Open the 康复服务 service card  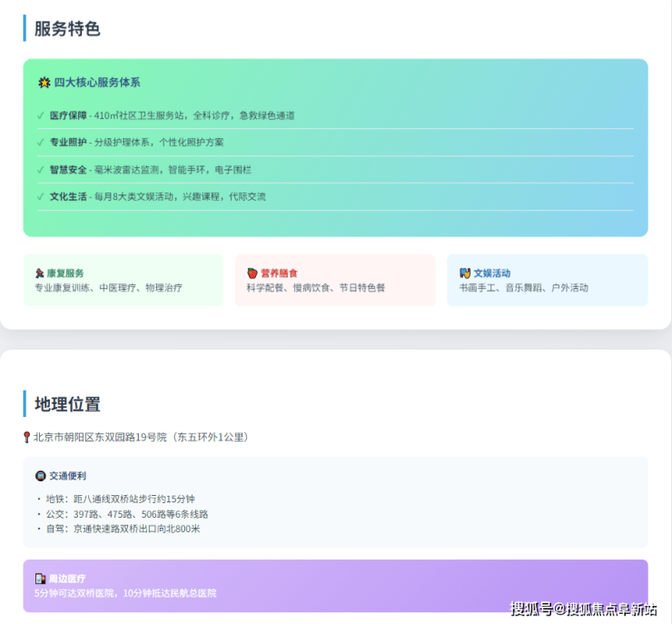(123, 280)
